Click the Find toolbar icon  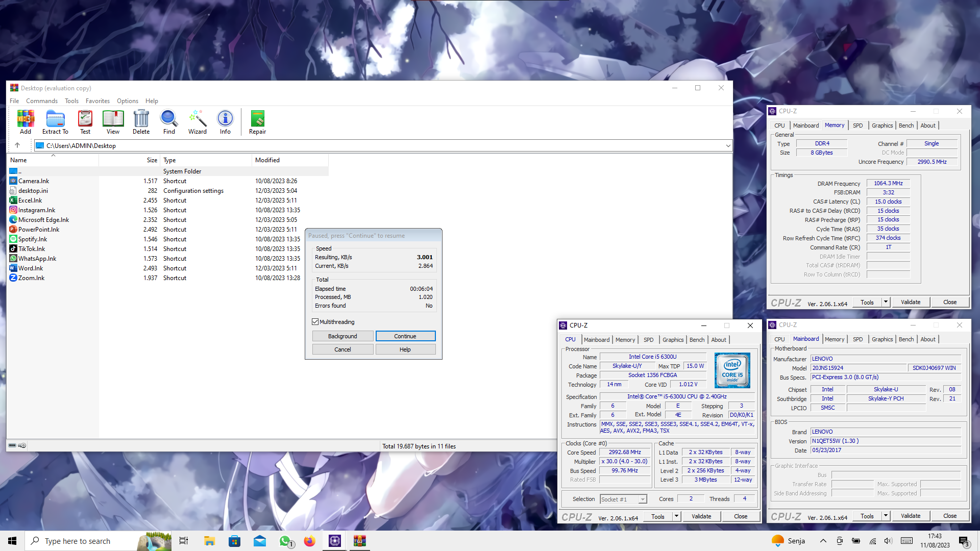[x=169, y=122]
